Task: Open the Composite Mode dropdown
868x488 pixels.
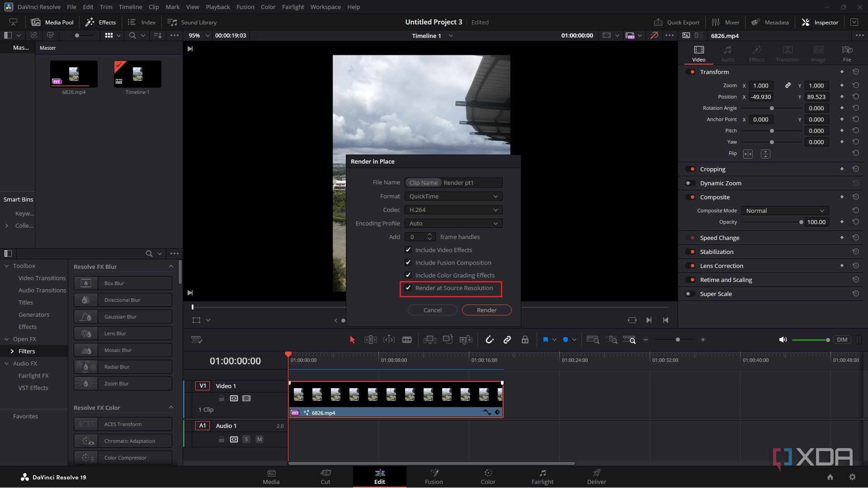Action: (x=785, y=211)
